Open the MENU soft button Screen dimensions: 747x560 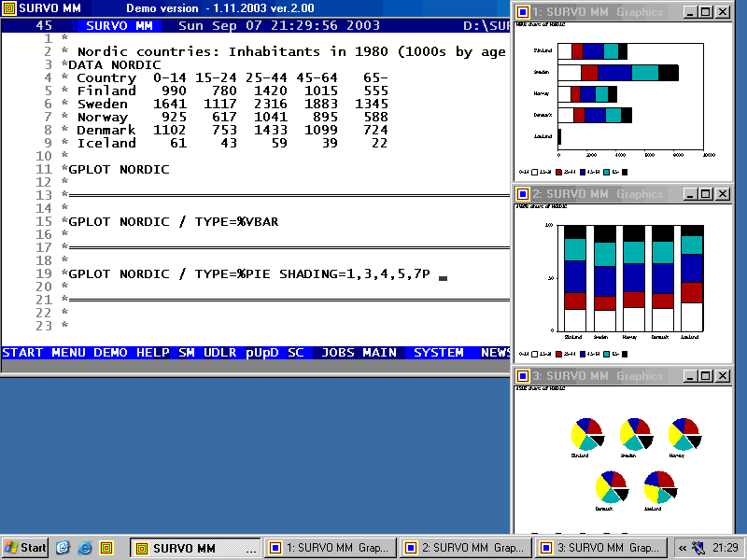(x=68, y=353)
